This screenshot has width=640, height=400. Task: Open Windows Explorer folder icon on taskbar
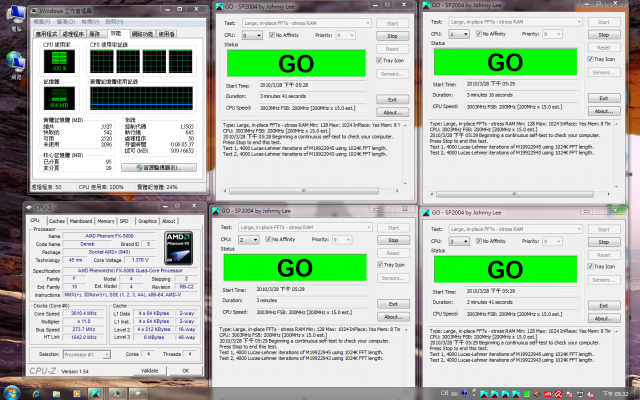pos(56,394)
